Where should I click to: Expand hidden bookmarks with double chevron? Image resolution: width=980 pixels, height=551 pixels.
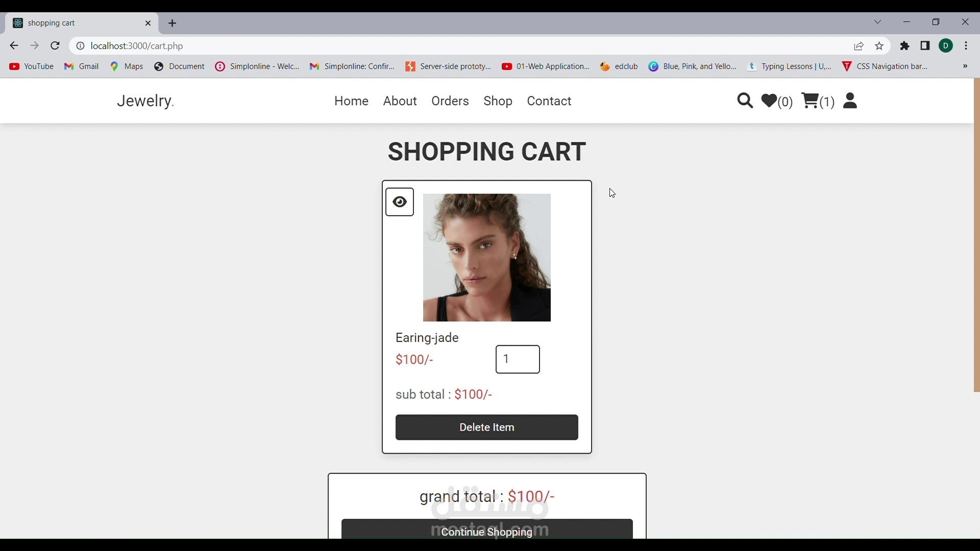(x=965, y=66)
